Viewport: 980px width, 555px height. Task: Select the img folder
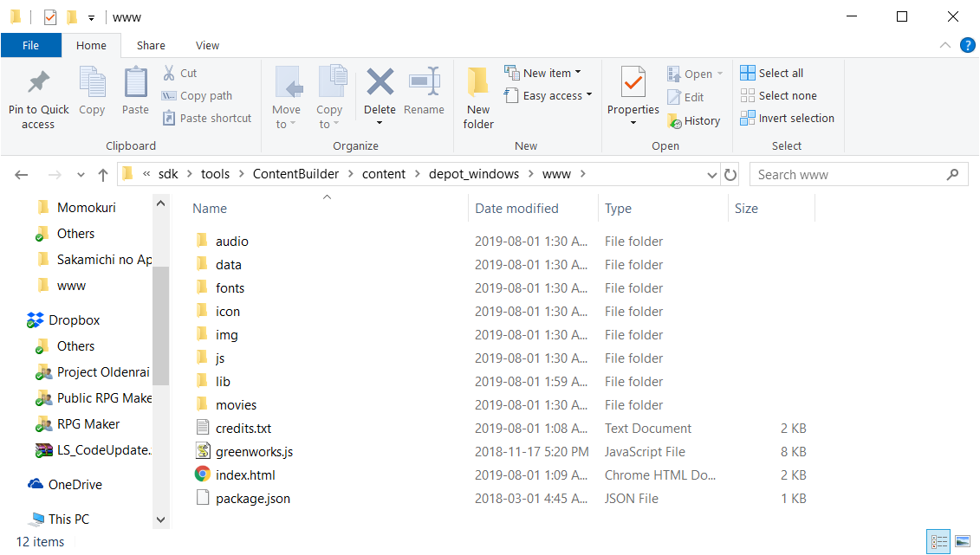click(226, 334)
